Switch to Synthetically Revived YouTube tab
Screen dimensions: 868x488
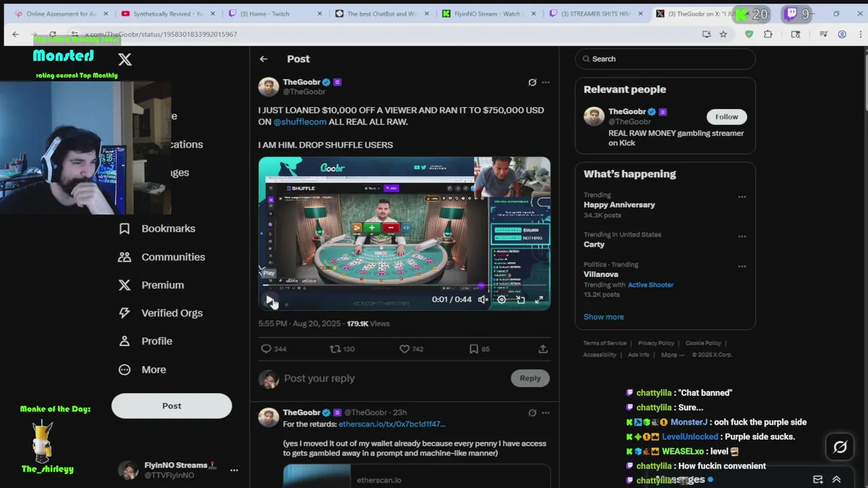pos(168,14)
